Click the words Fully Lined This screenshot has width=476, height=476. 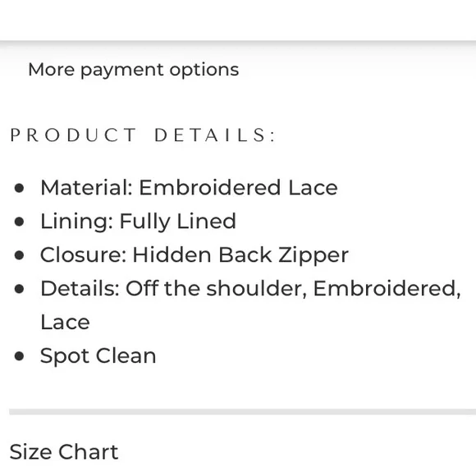[177, 222]
